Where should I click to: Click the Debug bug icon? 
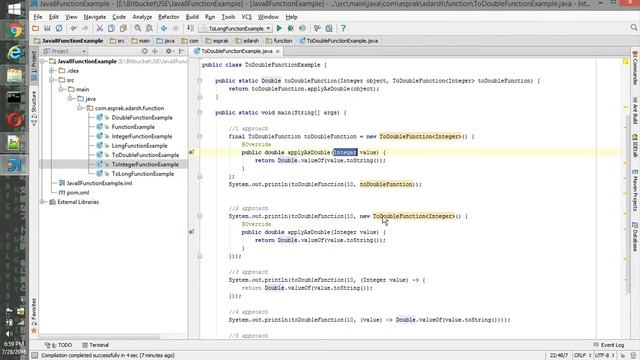[x=291, y=29]
